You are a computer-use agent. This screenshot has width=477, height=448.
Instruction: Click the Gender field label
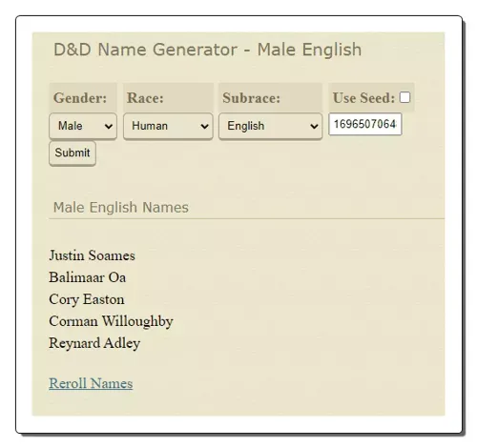[x=80, y=97]
